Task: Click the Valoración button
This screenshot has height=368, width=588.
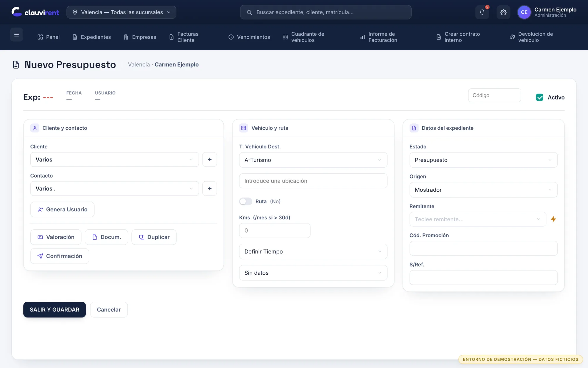Action: click(x=56, y=237)
